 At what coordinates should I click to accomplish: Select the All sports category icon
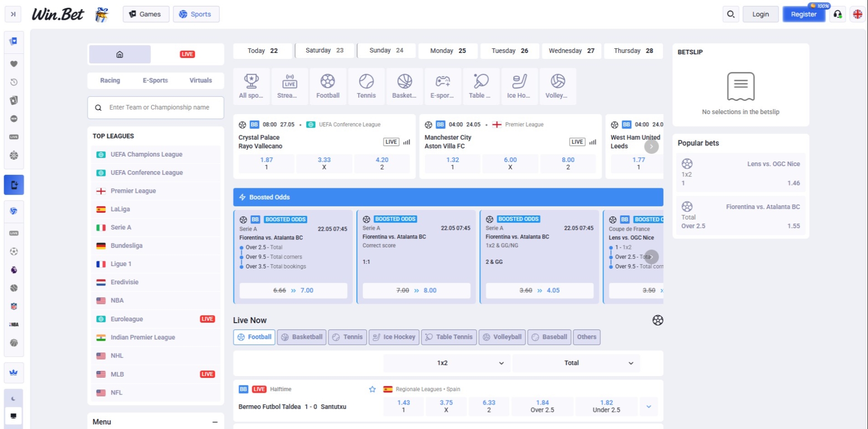[251, 86]
